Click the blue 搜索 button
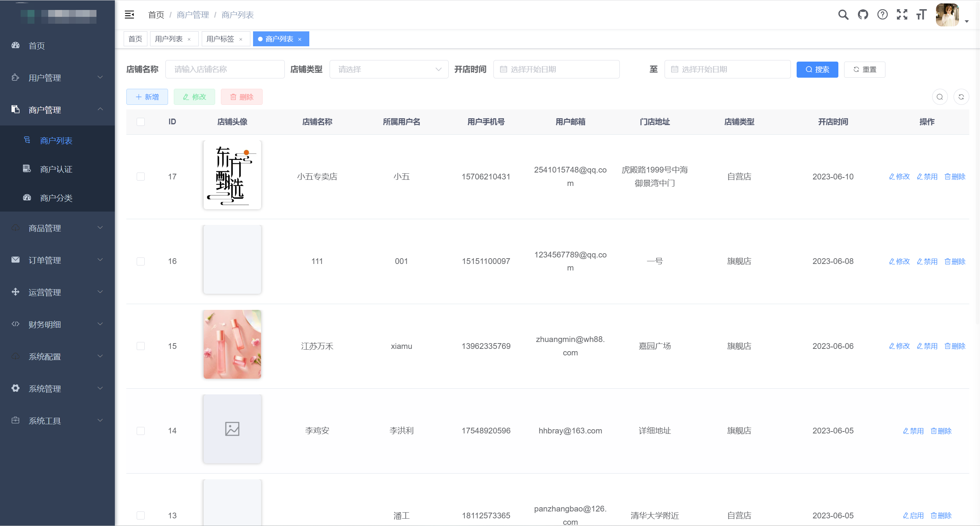Screen dimensions: 980x526 tap(817, 69)
